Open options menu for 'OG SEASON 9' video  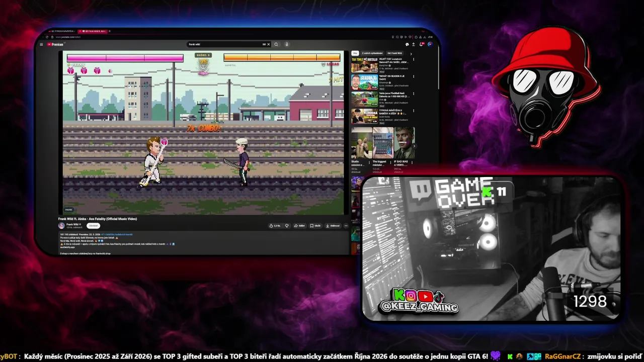[414, 76]
